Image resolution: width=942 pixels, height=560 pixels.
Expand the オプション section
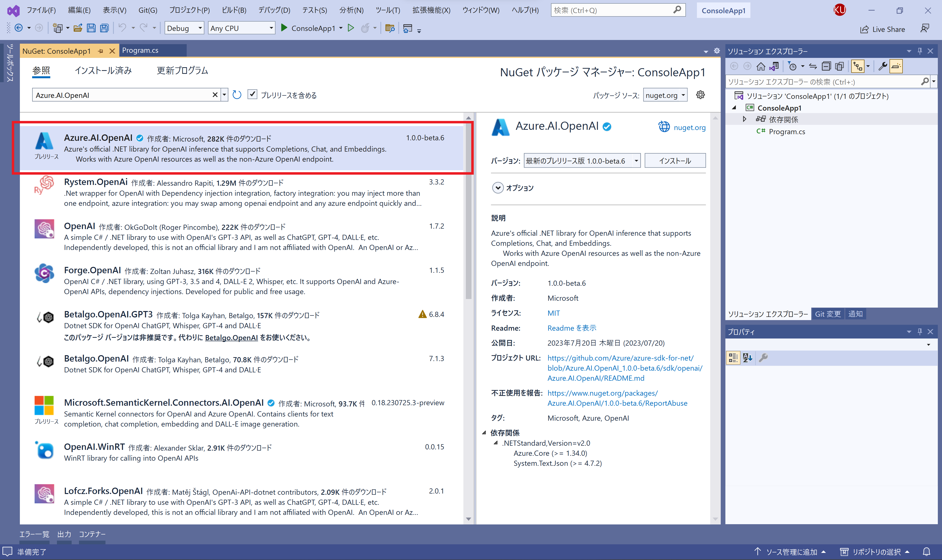498,188
